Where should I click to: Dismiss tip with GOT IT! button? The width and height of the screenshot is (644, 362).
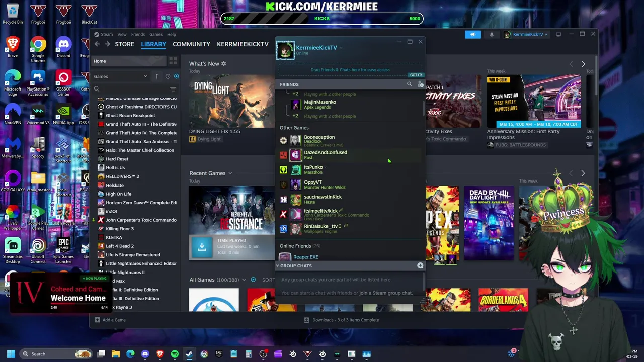click(x=416, y=75)
